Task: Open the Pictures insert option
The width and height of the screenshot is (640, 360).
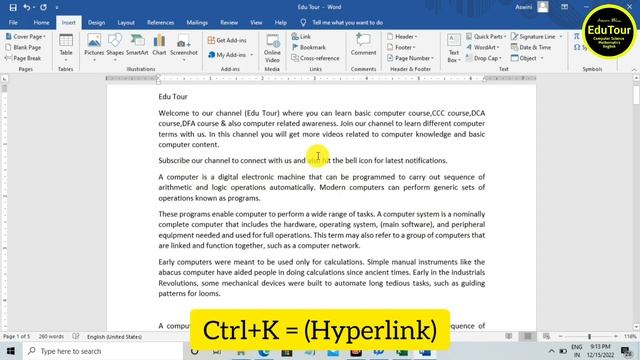Action: [x=94, y=47]
